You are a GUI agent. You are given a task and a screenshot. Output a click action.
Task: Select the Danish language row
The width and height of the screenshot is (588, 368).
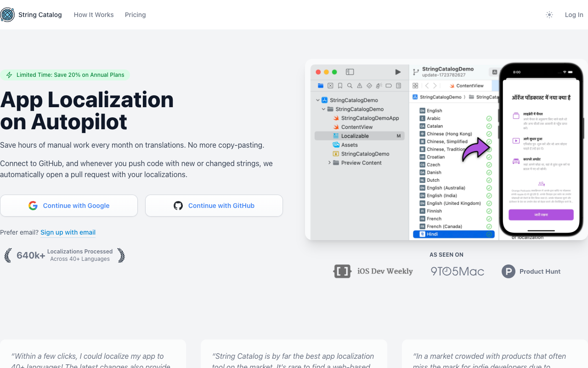(x=456, y=172)
